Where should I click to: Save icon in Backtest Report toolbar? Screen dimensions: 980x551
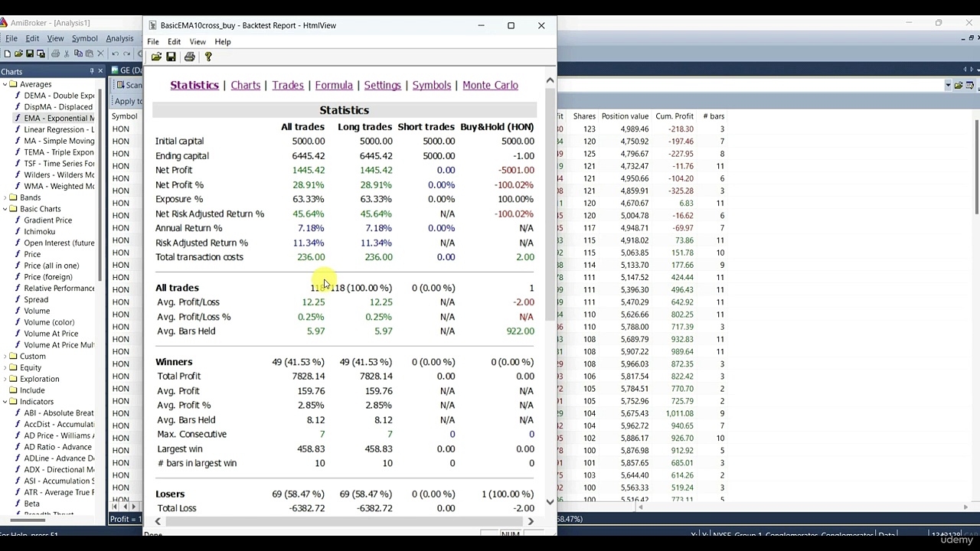(x=171, y=57)
